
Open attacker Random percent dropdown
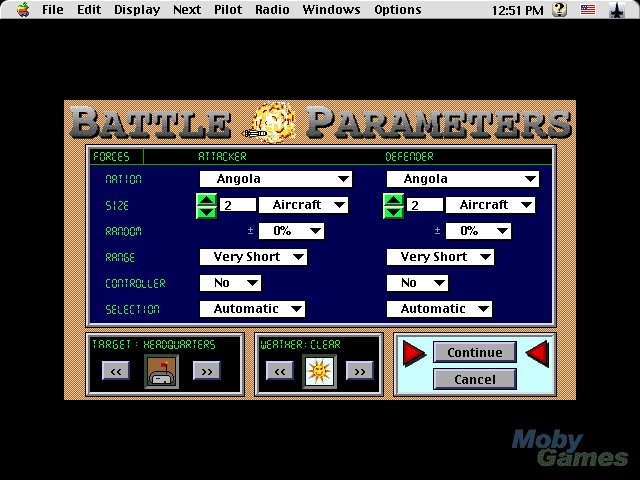click(291, 231)
